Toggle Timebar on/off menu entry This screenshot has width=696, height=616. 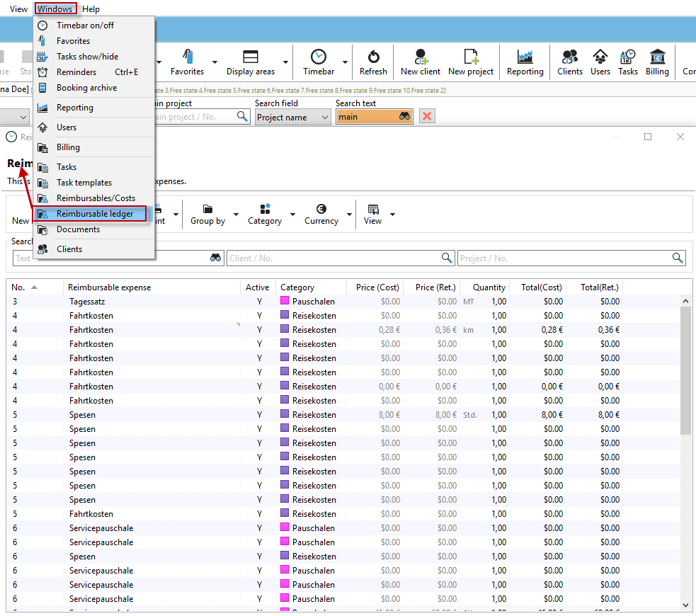pyautogui.click(x=85, y=25)
